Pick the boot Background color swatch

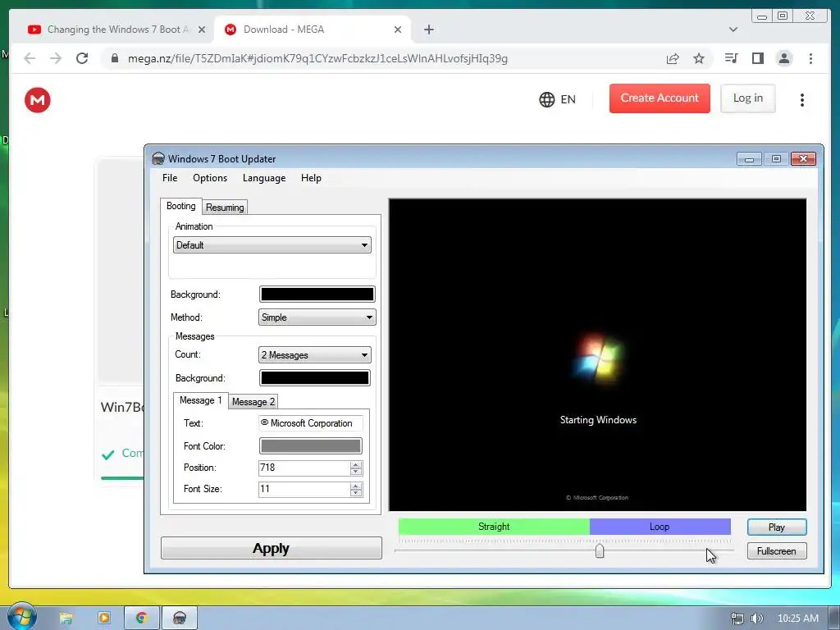317,294
